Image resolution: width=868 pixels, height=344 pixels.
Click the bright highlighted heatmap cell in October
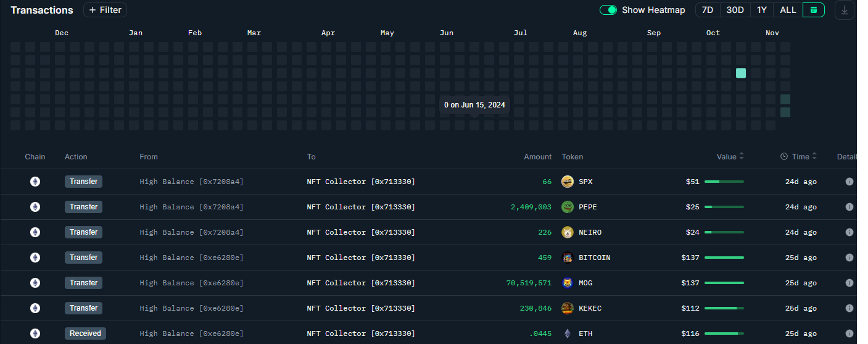pos(741,73)
